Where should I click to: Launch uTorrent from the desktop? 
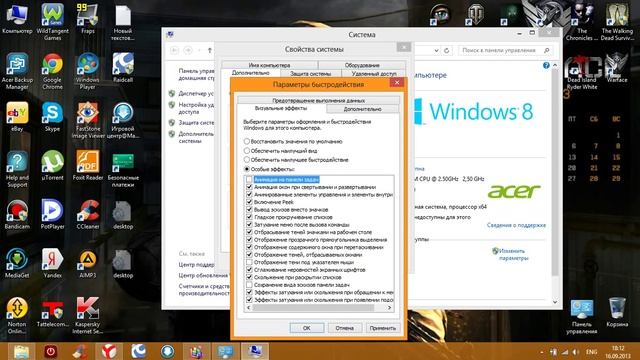(x=52, y=166)
